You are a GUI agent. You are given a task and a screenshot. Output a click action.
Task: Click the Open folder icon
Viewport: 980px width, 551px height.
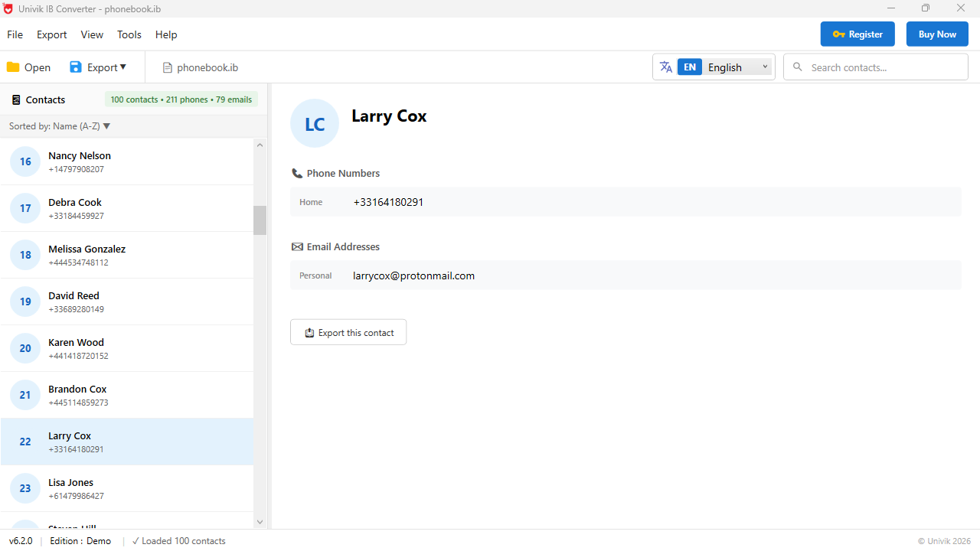tap(13, 67)
